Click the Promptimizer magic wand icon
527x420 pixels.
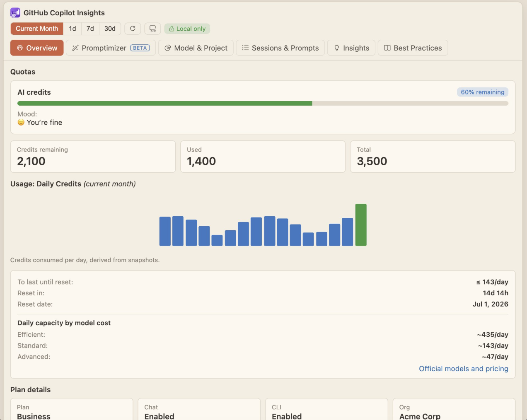coord(75,48)
